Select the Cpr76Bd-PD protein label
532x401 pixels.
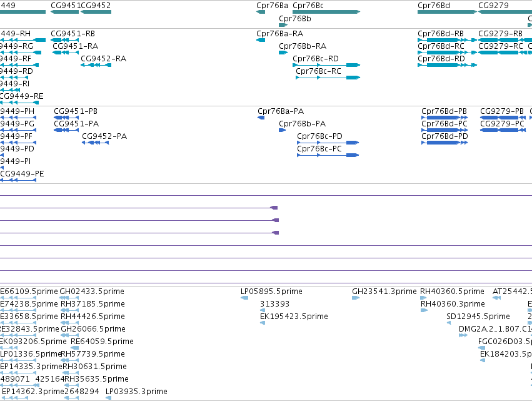point(445,136)
